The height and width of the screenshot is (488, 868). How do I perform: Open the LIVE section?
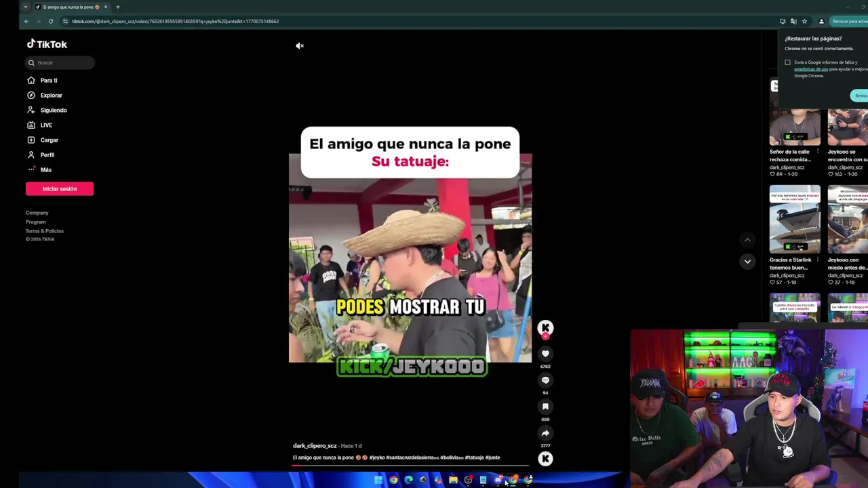tap(46, 125)
